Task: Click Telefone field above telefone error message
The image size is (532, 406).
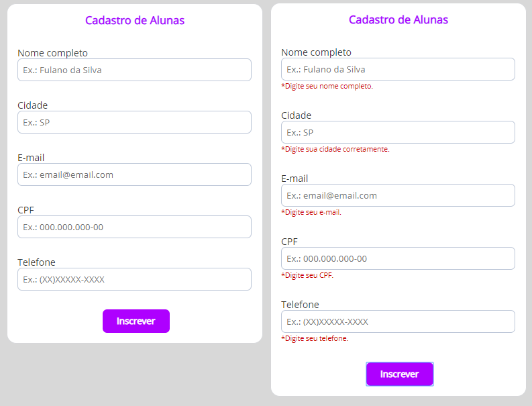Action: 398,321
